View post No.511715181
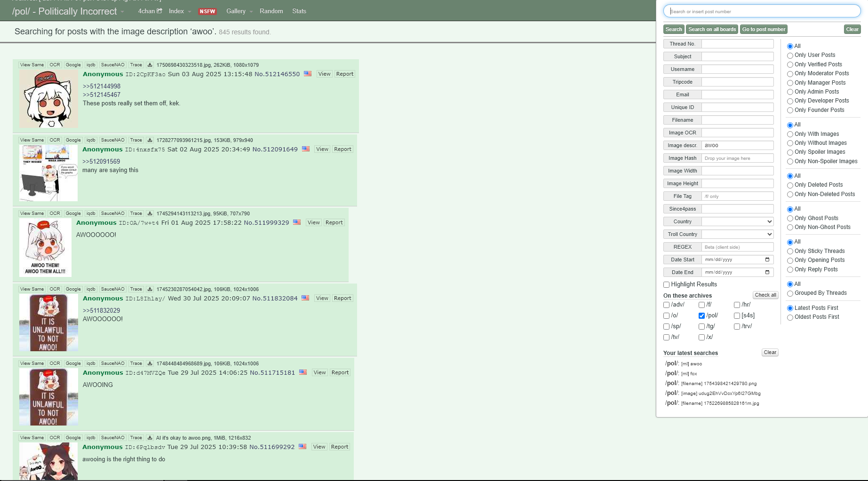This screenshot has height=481, width=868. pos(319,372)
